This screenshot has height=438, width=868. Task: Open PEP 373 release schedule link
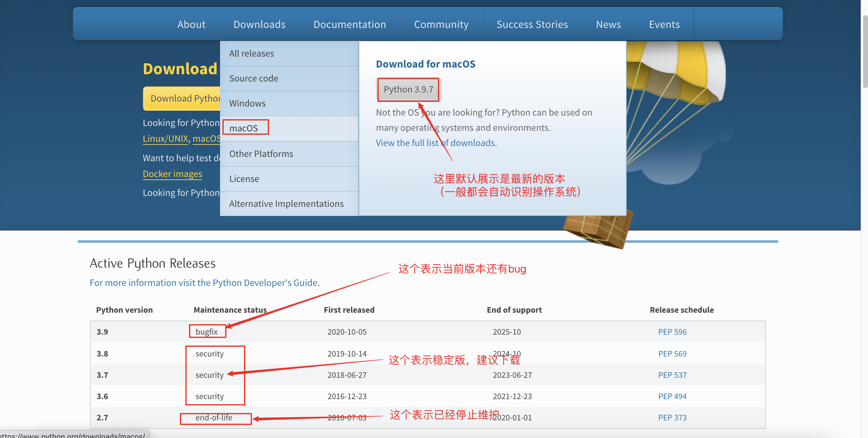point(672,417)
